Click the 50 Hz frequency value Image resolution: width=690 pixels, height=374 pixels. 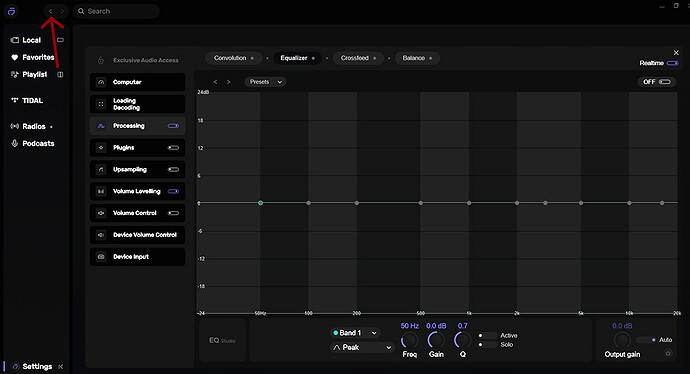pos(409,326)
